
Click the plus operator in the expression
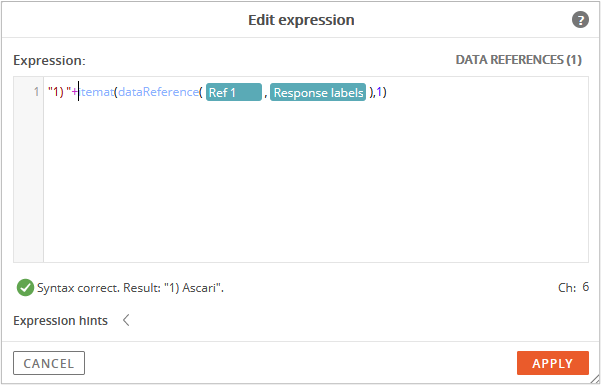[x=75, y=92]
